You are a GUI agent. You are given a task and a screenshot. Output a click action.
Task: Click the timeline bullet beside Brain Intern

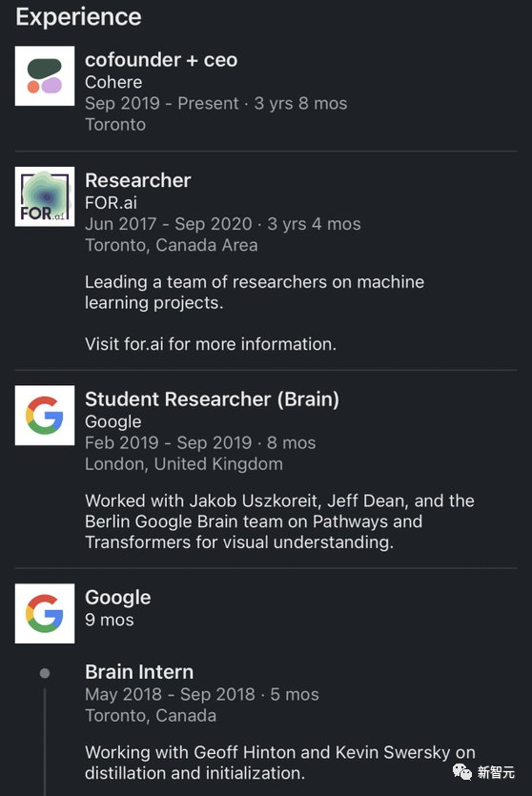[x=45, y=673]
